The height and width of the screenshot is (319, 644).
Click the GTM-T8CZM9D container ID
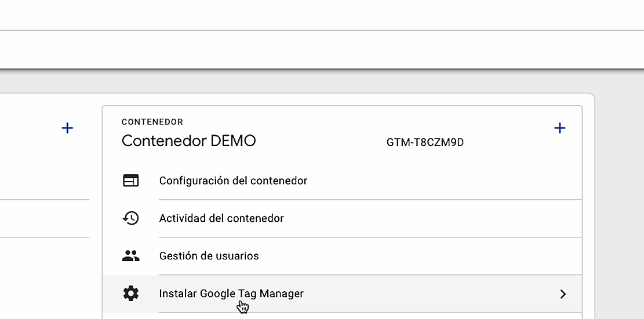[425, 142]
